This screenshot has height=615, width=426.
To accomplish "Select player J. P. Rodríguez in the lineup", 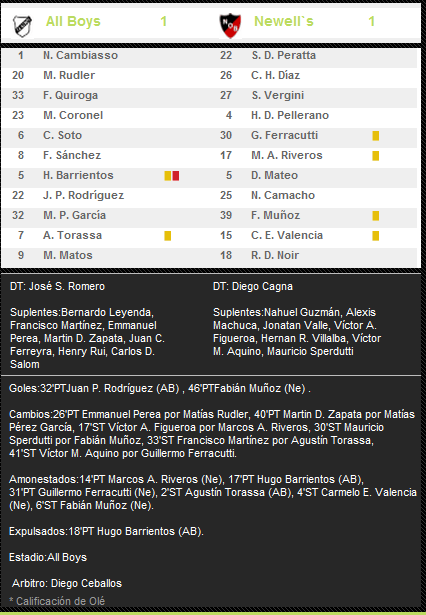I will tap(84, 195).
